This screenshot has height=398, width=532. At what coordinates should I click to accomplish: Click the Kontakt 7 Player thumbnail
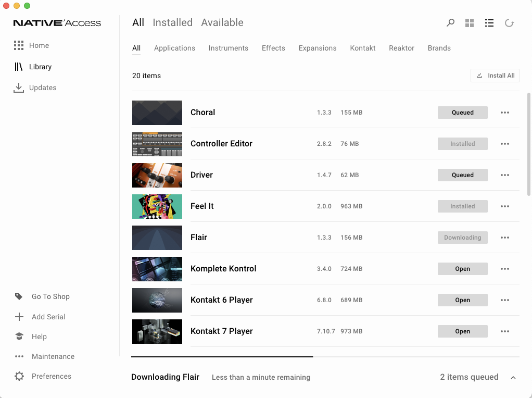[157, 331]
